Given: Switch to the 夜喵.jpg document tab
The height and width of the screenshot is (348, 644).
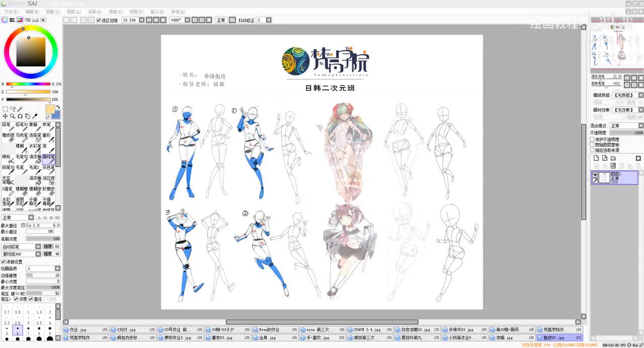Looking at the screenshot, I should click(512, 338).
